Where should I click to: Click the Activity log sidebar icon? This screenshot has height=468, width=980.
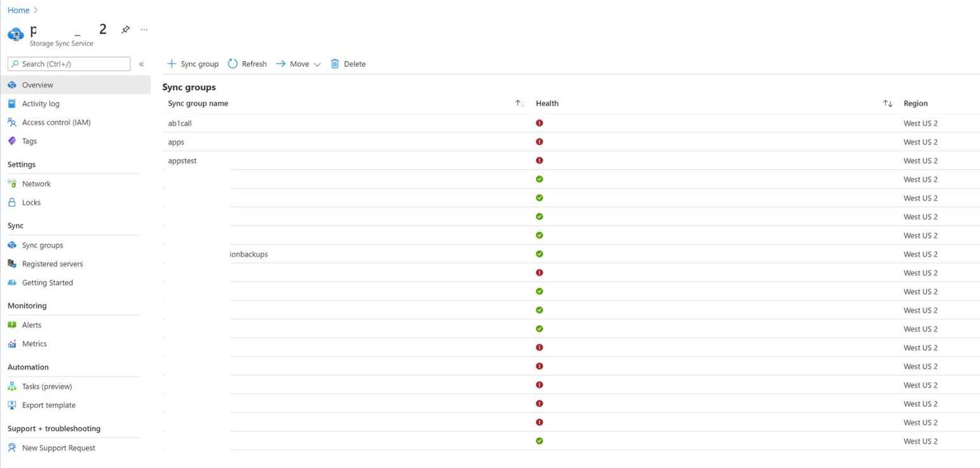click(12, 104)
